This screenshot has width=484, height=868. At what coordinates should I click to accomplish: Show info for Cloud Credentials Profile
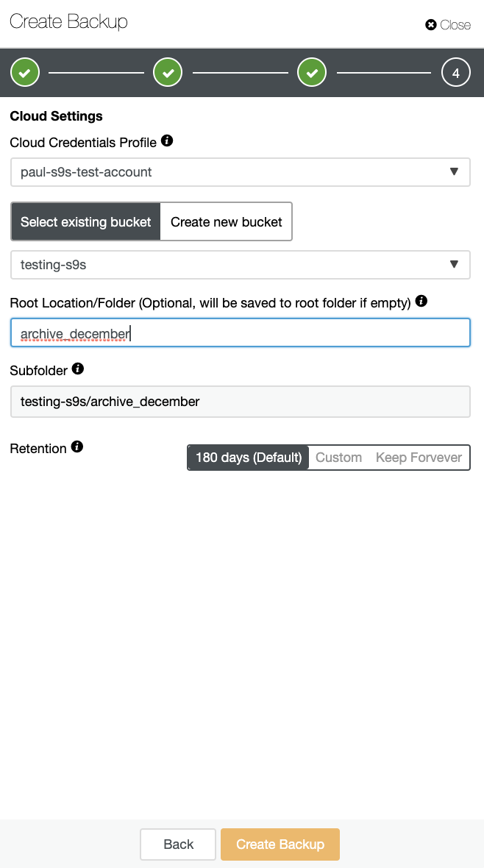[x=167, y=140]
